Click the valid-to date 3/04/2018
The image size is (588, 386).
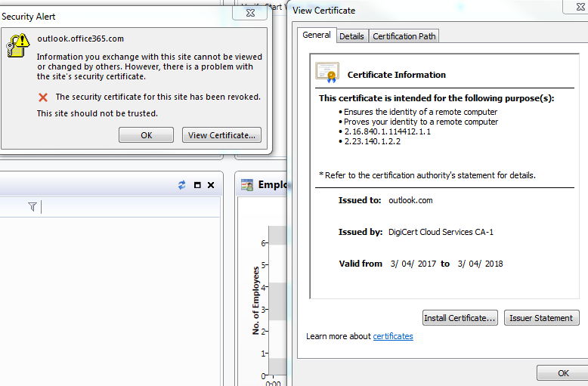481,264
